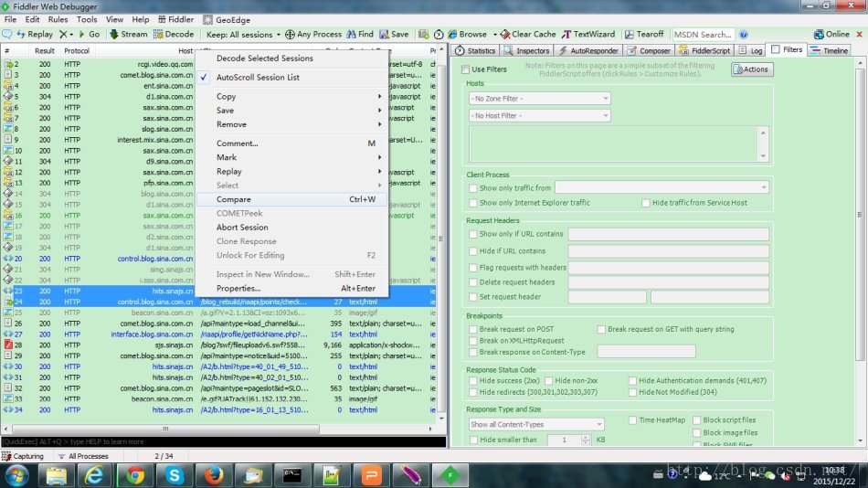Check Hide success (2xx)
The height and width of the screenshot is (488, 868).
[472, 380]
